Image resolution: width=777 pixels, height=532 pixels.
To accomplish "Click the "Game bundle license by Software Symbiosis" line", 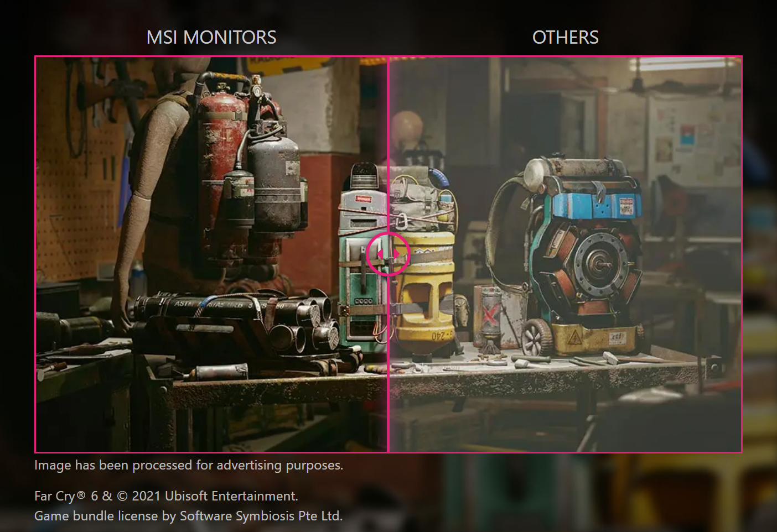I will (x=189, y=516).
